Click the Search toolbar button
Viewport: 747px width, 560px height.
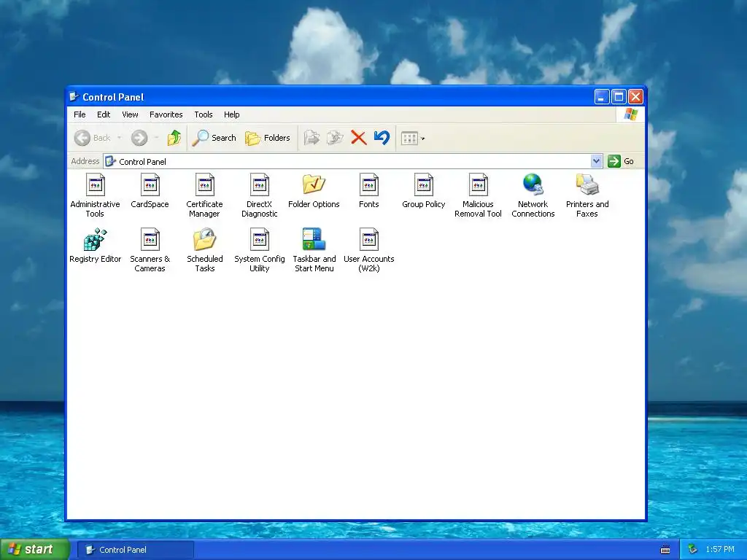tap(214, 138)
